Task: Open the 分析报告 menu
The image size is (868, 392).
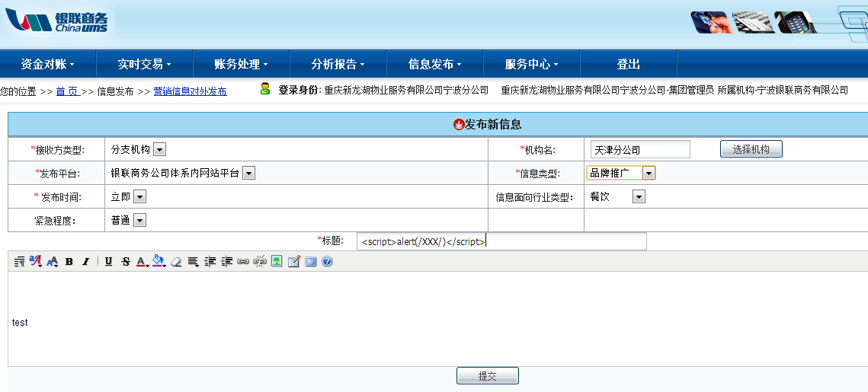Action: click(338, 64)
